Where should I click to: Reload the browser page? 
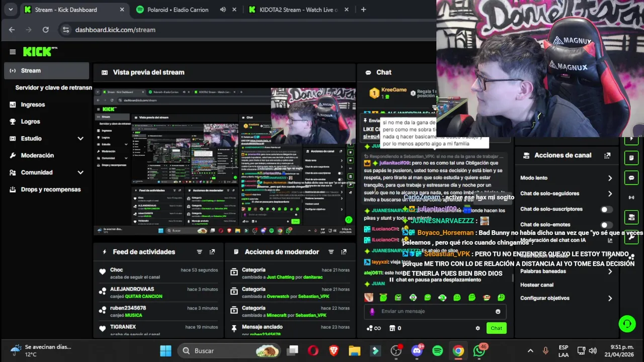(45, 30)
